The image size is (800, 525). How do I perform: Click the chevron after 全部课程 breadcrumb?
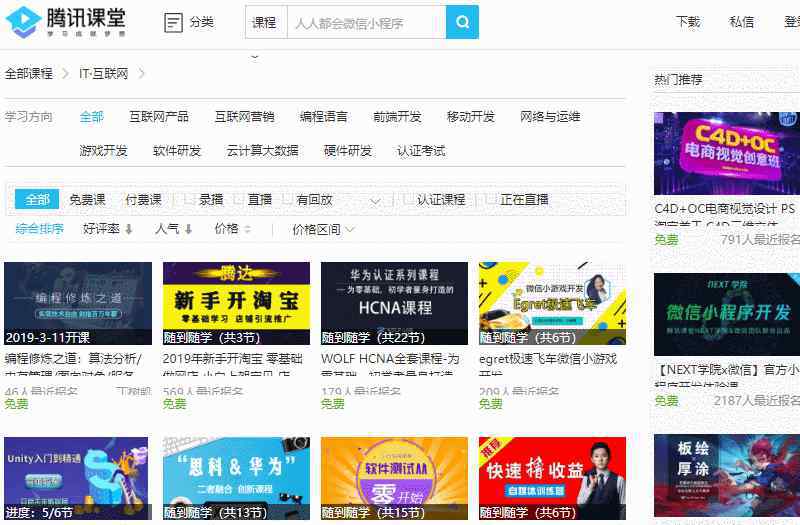click(65, 73)
